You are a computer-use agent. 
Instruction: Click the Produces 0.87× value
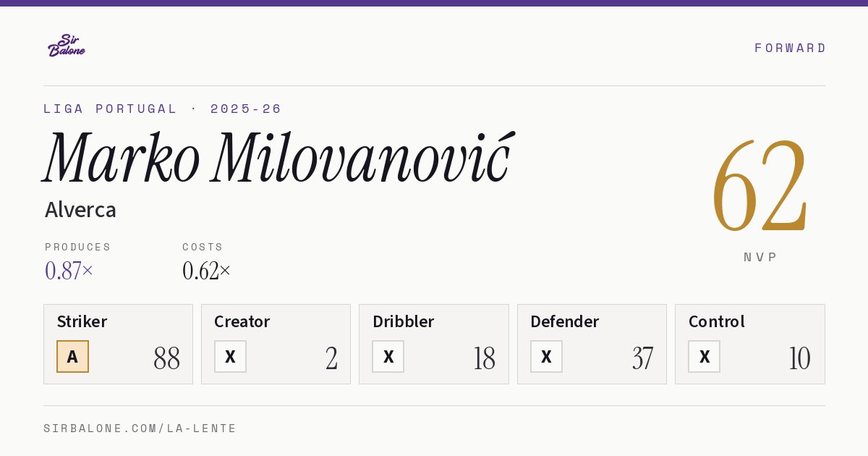(x=69, y=271)
